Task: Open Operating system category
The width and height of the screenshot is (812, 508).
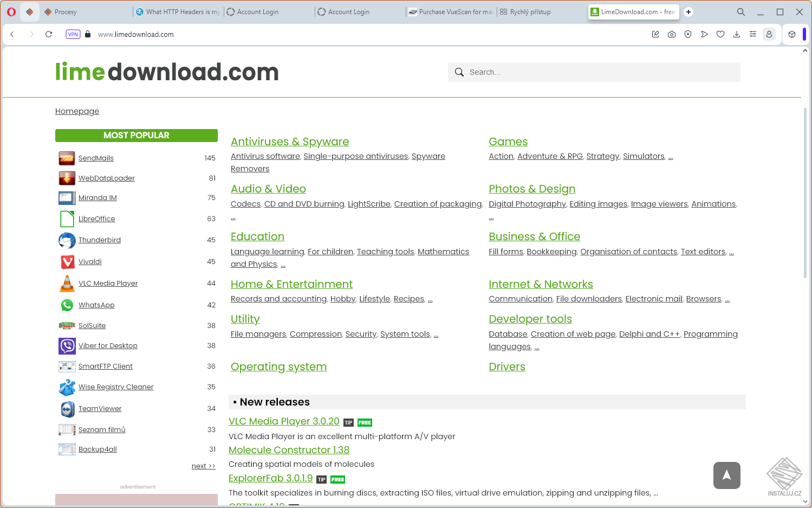Action: [x=278, y=366]
